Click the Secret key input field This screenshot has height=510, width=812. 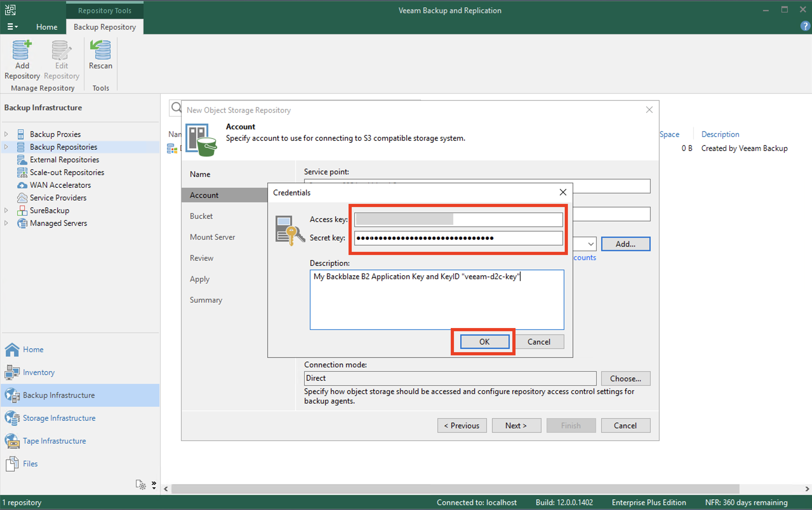click(458, 238)
